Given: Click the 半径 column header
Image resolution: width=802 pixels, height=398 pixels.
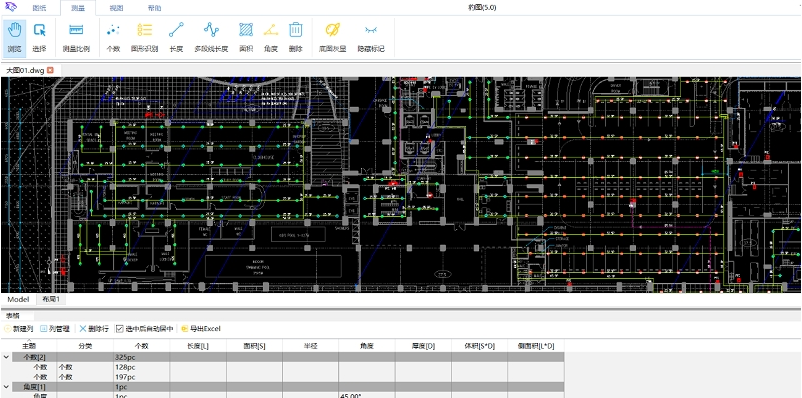Looking at the screenshot, I should click(x=310, y=346).
